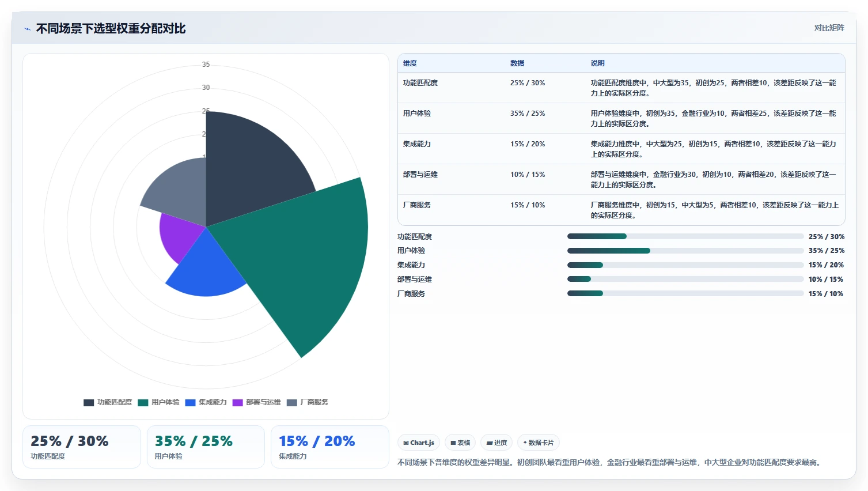Click table cell value 35% / 25%
Screen dimensions: 868x491
pos(528,114)
